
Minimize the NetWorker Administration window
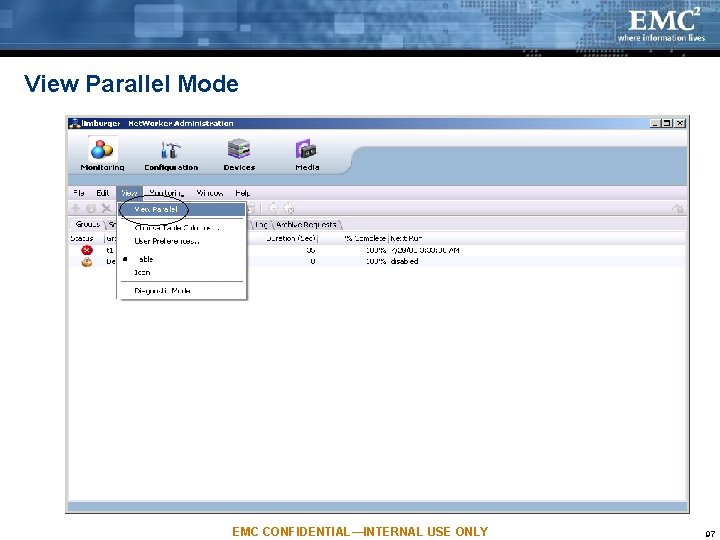[x=656, y=123]
